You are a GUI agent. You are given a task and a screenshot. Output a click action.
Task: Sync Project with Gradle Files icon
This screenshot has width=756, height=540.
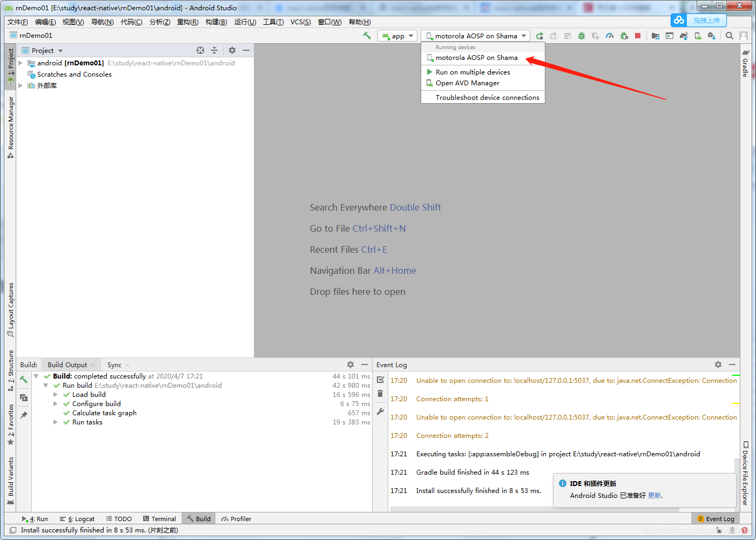click(x=684, y=36)
